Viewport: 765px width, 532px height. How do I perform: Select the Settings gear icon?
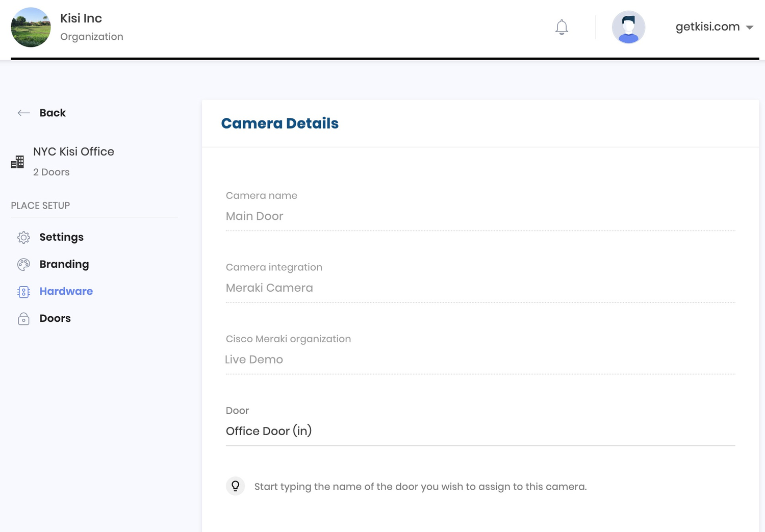23,237
